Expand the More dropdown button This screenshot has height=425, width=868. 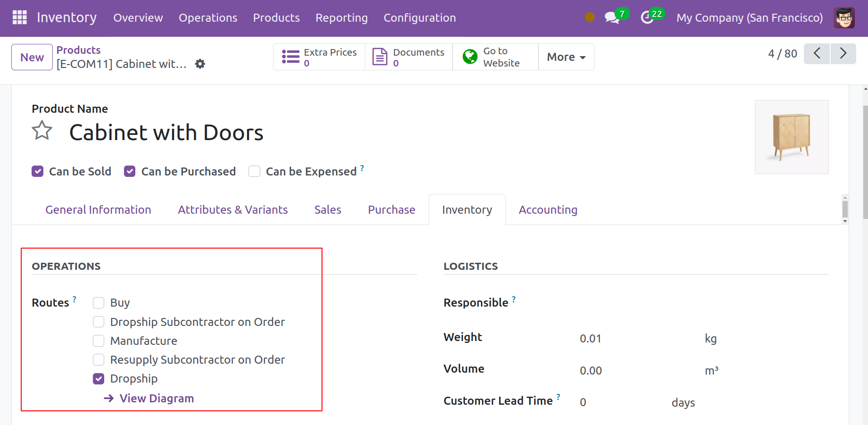click(x=566, y=57)
